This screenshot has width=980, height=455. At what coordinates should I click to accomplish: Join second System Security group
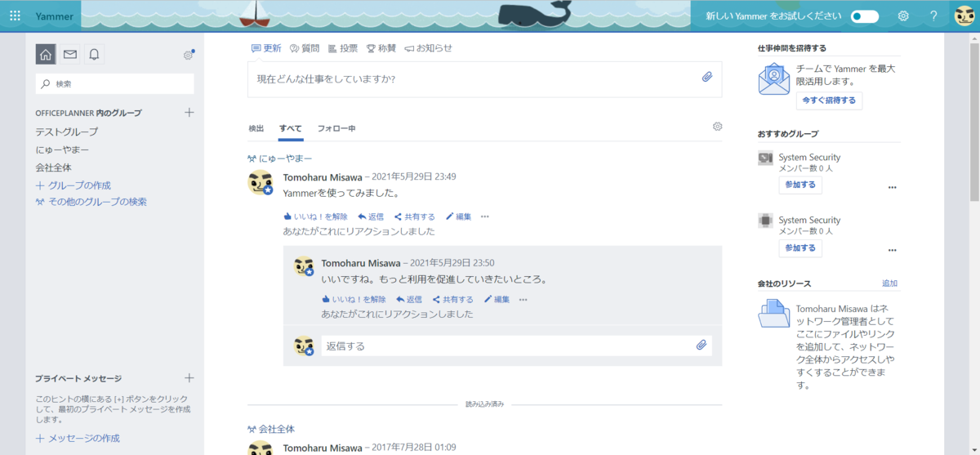click(800, 248)
